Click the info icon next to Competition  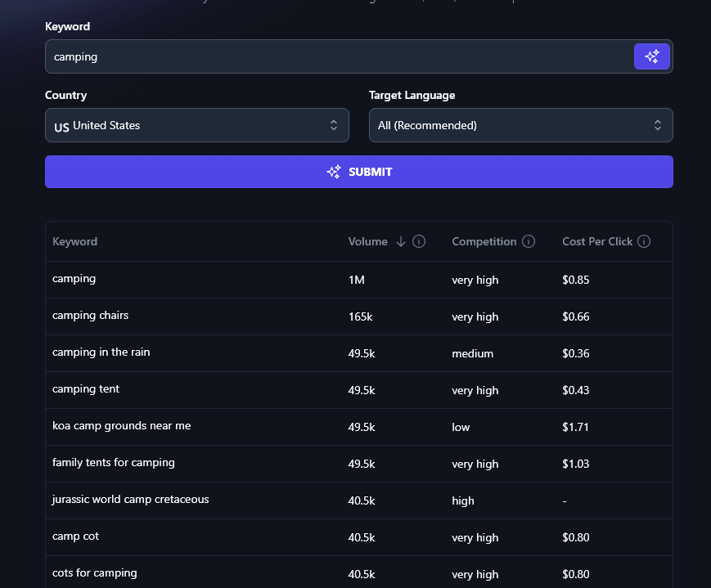[x=529, y=241]
